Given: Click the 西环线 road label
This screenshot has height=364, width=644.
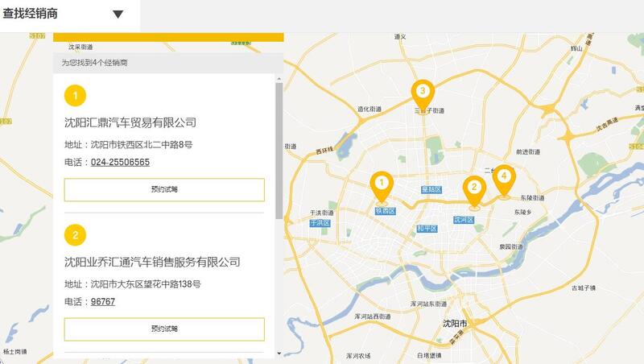Looking at the screenshot, I should [324, 151].
